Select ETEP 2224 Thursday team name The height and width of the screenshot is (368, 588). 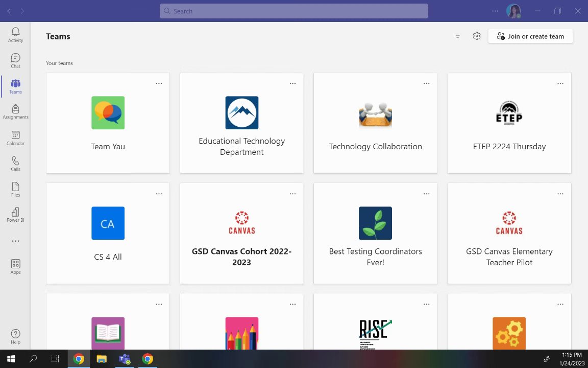[x=509, y=147]
